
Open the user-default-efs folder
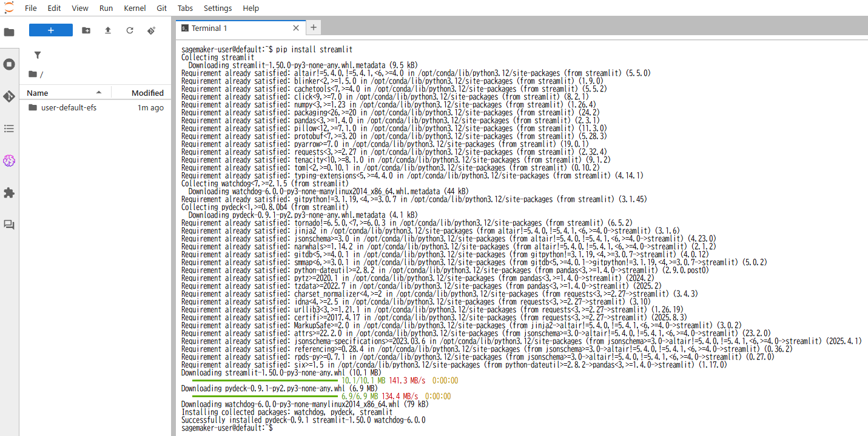click(x=69, y=108)
